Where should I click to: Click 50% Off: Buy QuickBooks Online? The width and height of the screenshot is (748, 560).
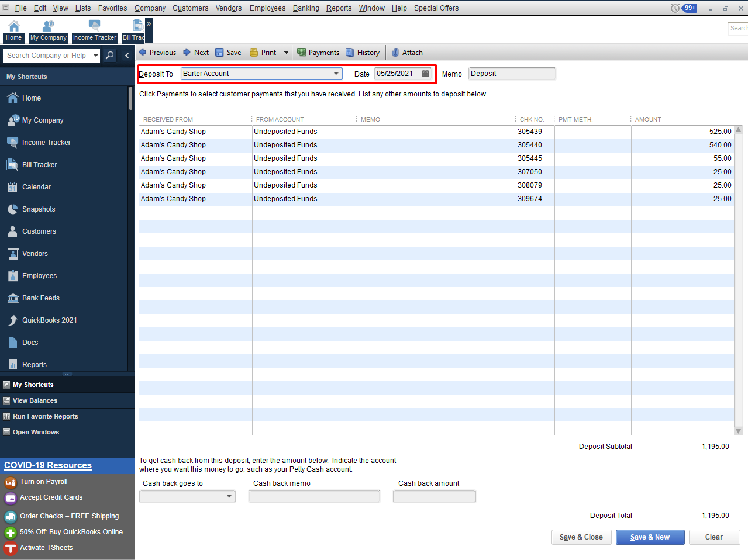coord(71,532)
